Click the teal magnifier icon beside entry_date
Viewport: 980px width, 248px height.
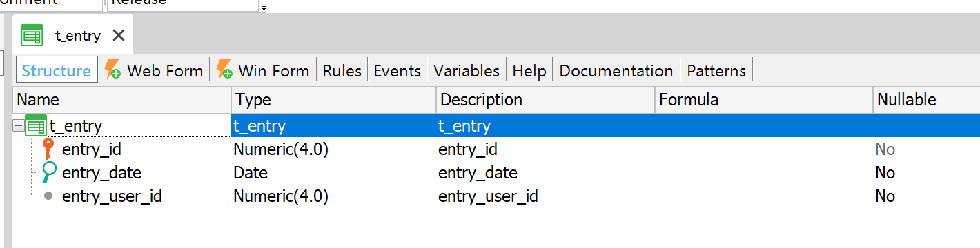[x=48, y=172]
